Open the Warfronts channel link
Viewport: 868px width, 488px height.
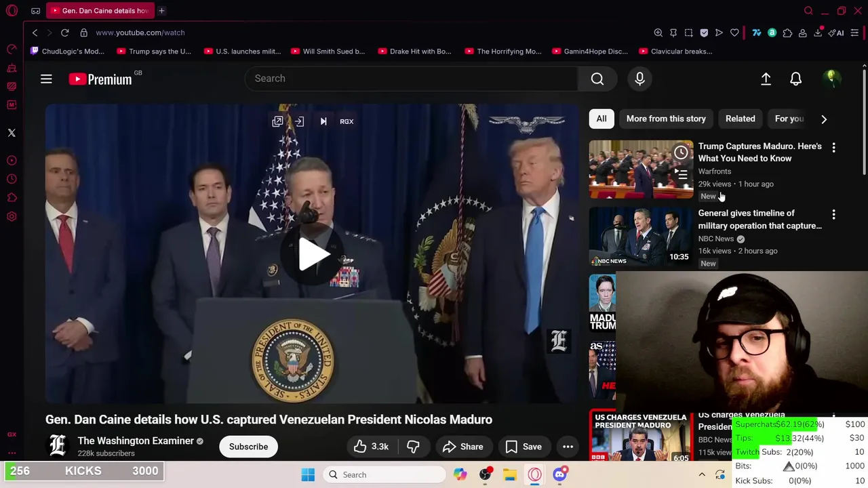click(715, 171)
